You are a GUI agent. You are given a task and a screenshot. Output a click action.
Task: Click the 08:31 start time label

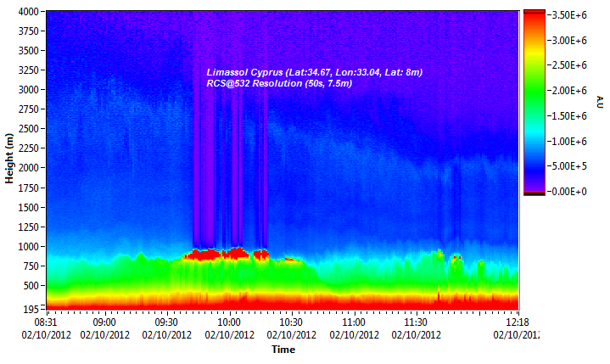pyautogui.click(x=43, y=322)
